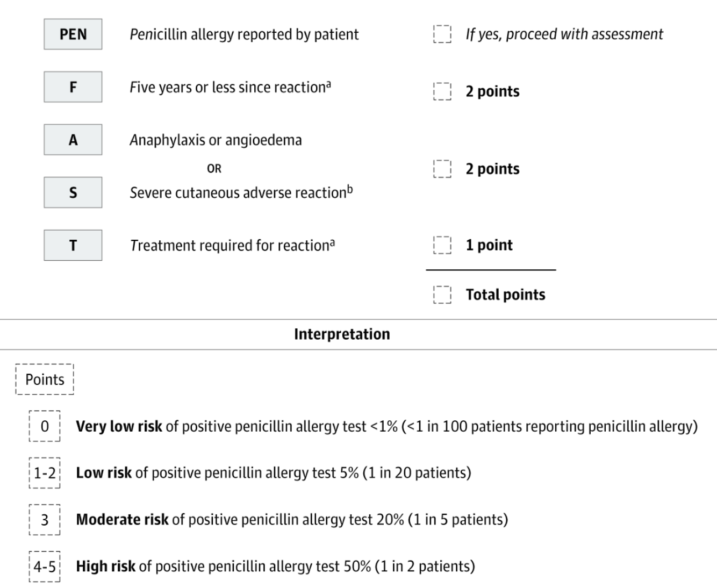Click the S letter box

click(73, 192)
